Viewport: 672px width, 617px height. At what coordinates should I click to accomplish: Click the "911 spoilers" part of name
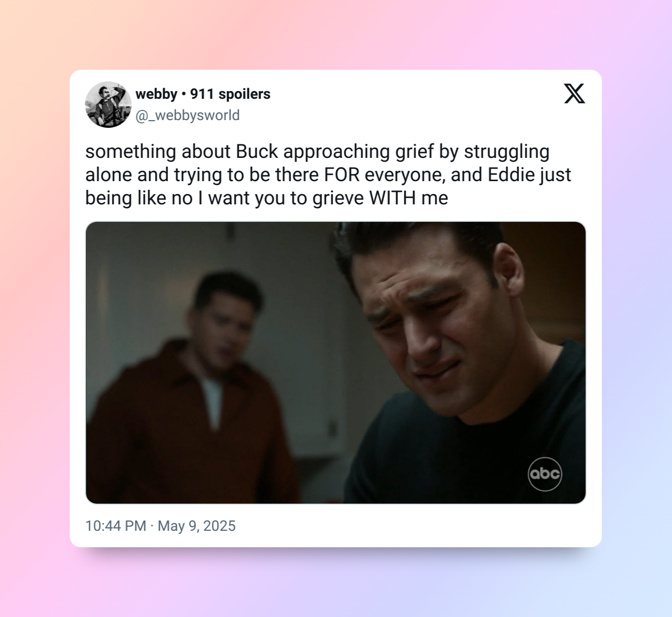pyautogui.click(x=230, y=94)
